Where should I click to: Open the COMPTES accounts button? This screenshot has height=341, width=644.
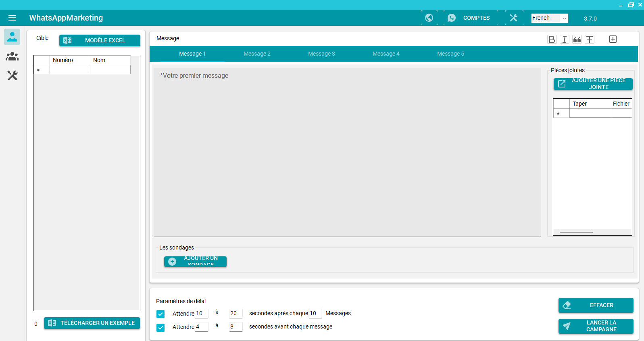[x=470, y=18]
